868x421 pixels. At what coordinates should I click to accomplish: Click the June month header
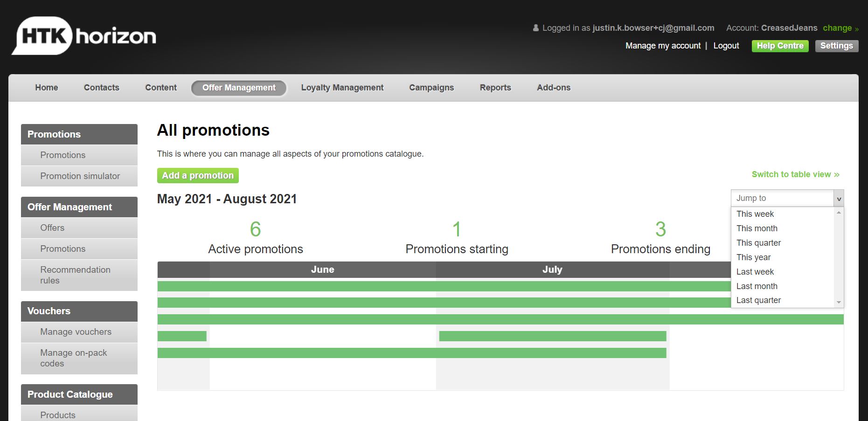[323, 269]
